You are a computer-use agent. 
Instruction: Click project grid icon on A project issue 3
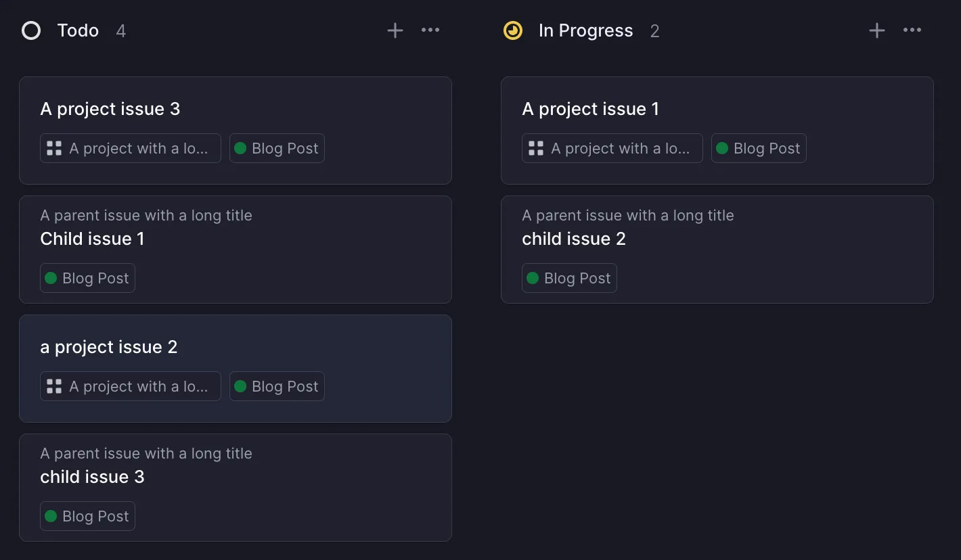54,148
